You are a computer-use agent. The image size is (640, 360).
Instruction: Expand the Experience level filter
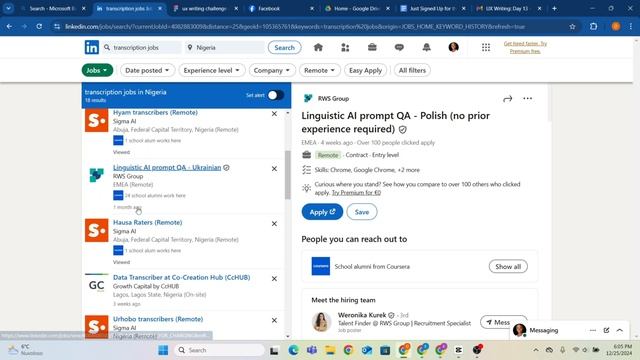coord(212,70)
